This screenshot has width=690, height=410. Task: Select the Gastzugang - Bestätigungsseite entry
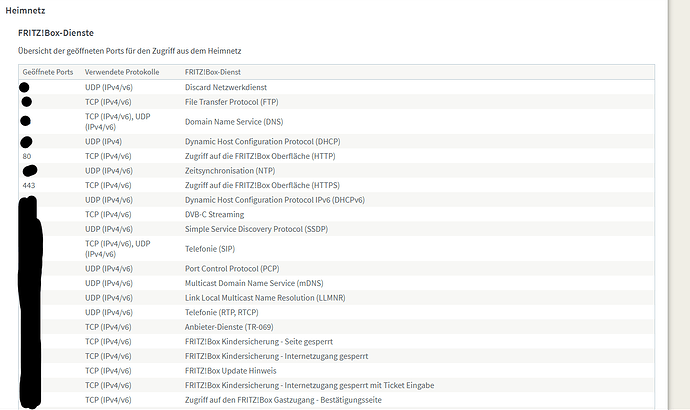283,400
